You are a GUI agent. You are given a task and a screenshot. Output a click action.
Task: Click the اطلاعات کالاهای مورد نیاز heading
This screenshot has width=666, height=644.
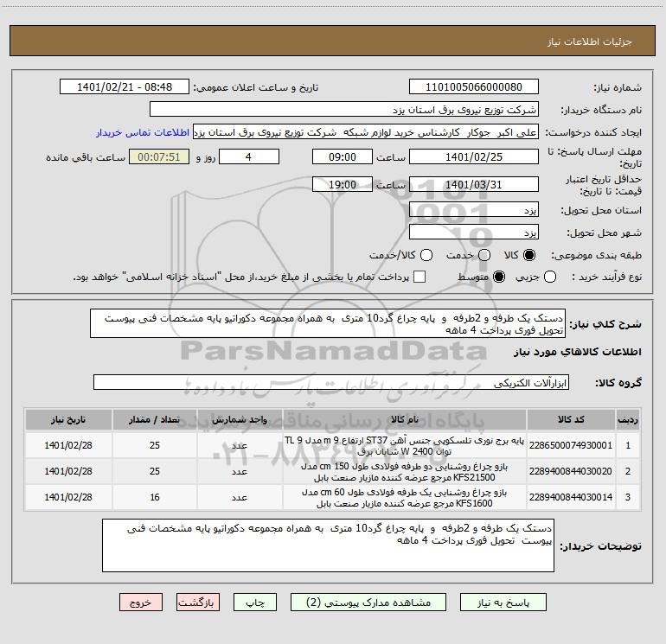(578, 353)
